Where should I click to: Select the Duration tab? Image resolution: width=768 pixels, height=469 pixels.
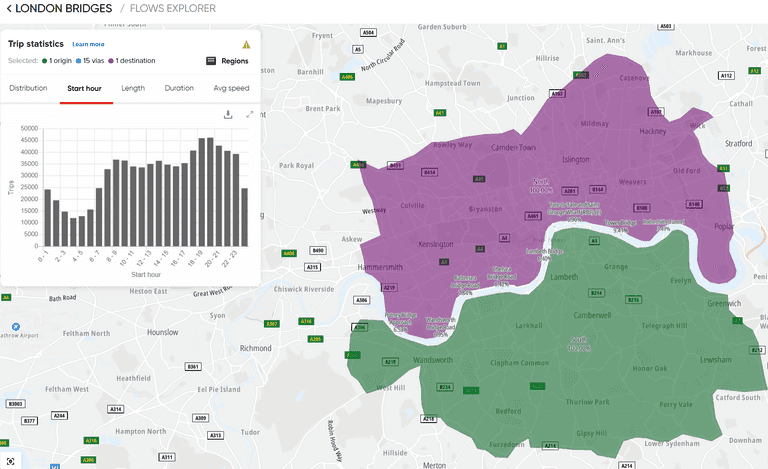(x=179, y=88)
